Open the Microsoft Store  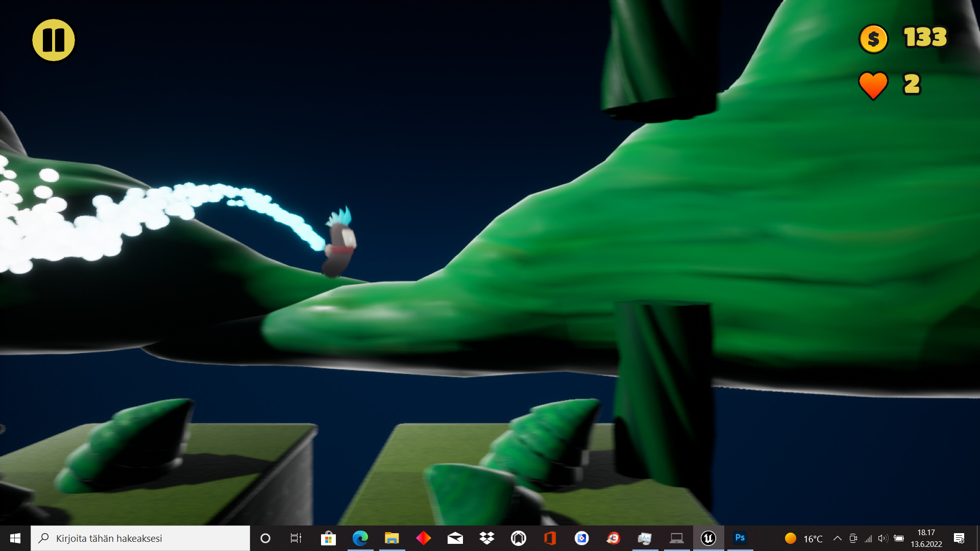pyautogui.click(x=329, y=538)
